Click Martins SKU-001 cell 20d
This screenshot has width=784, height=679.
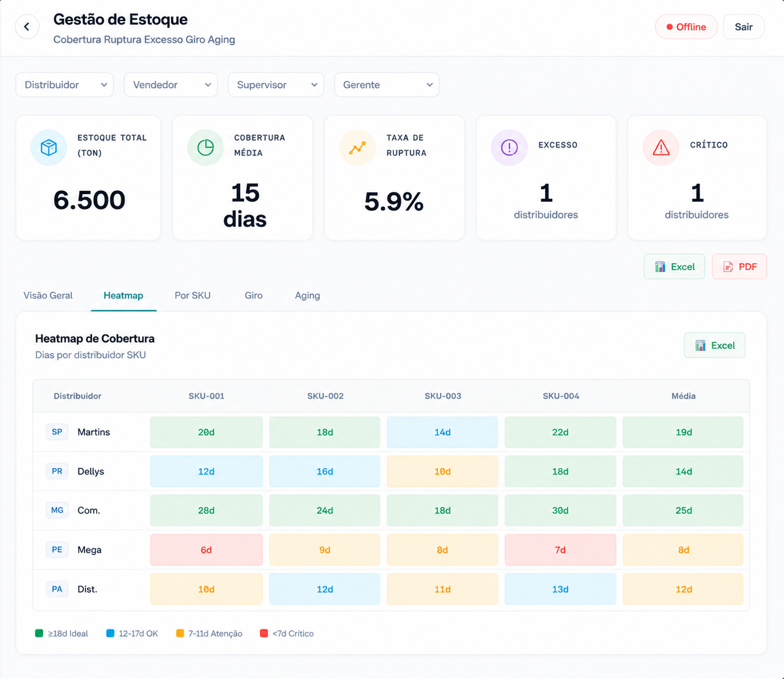(x=206, y=432)
